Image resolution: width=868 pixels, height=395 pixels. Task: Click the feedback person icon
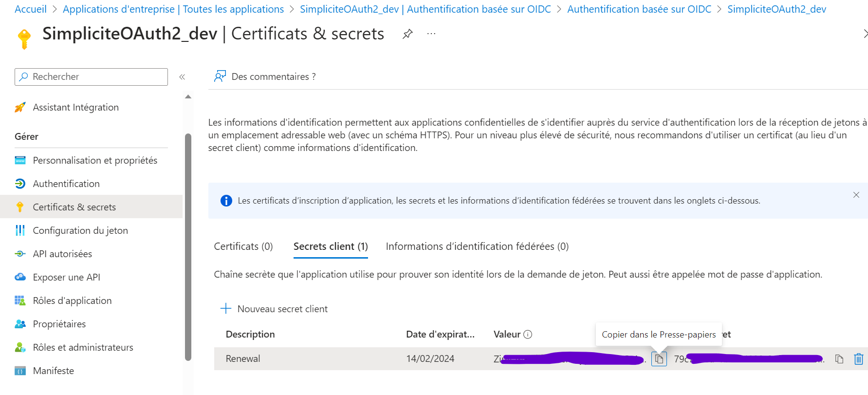click(220, 76)
